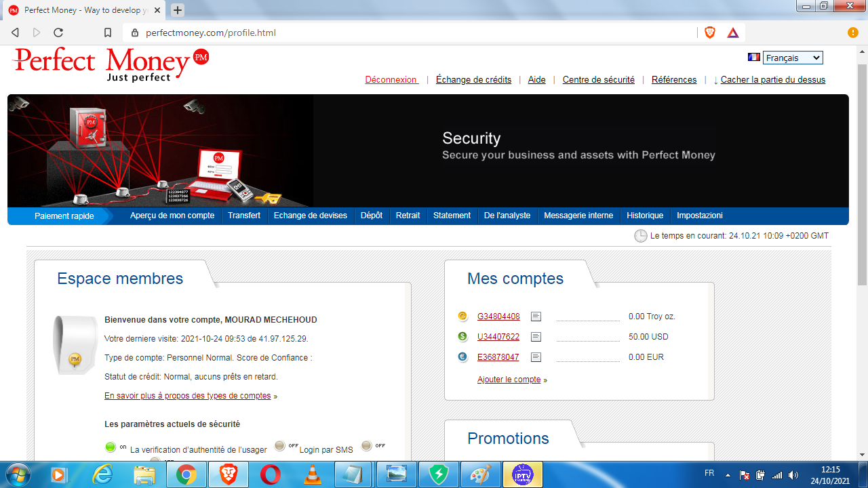The height and width of the screenshot is (488, 868).
Task: Open account G34804408 link
Action: coord(498,317)
